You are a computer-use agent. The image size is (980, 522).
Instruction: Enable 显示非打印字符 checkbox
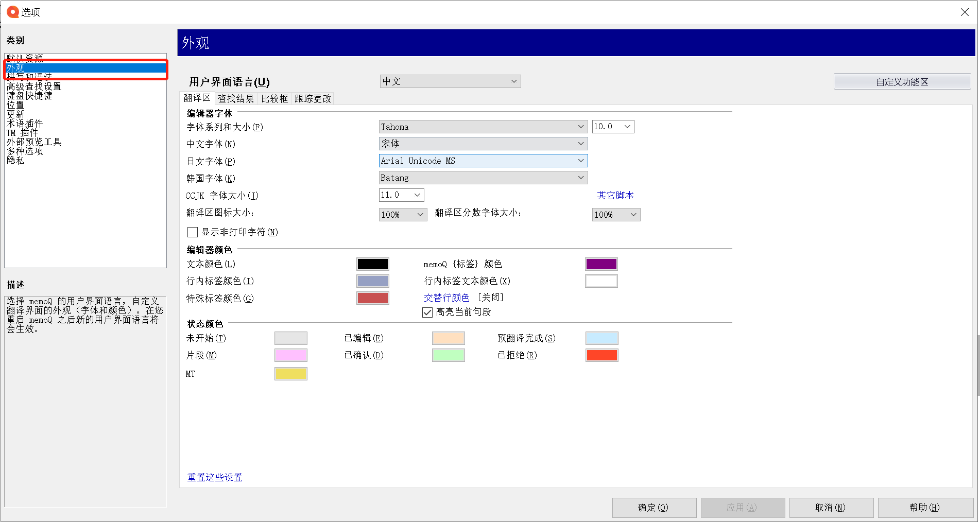pos(193,232)
